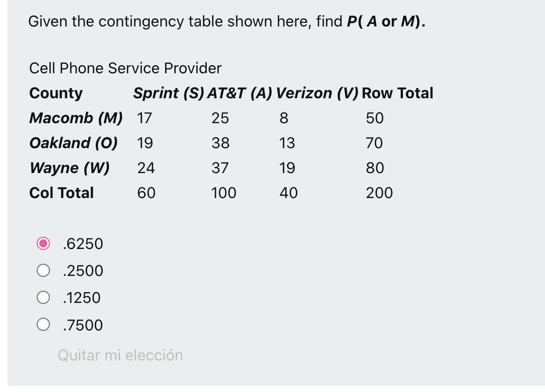Click the Col Total row label
545x392 pixels.
[61, 193]
